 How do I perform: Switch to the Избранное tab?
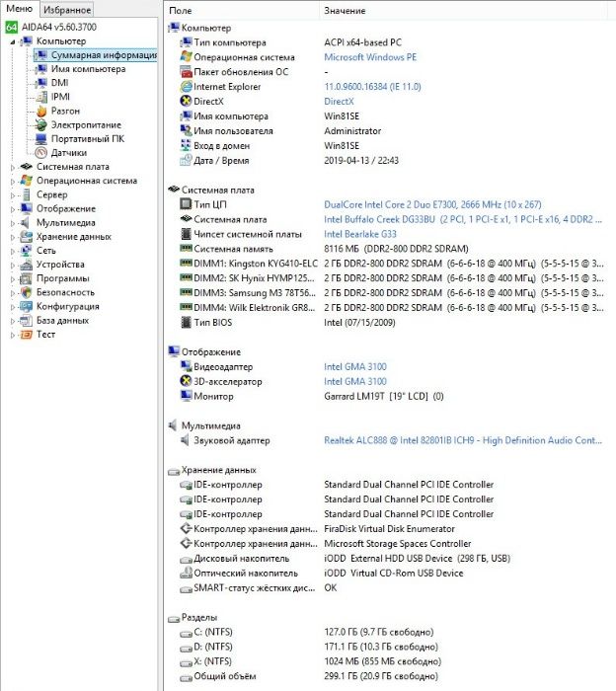(67, 10)
